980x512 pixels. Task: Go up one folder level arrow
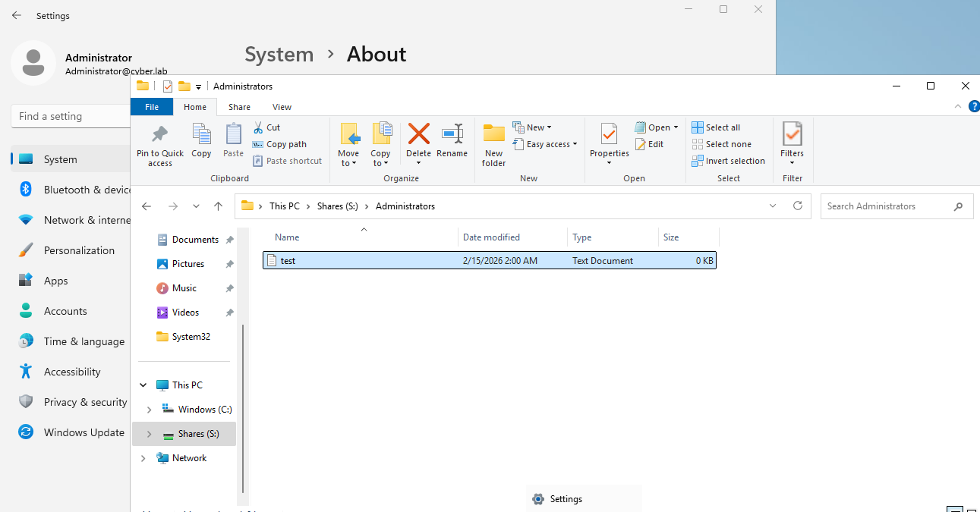[x=219, y=206]
